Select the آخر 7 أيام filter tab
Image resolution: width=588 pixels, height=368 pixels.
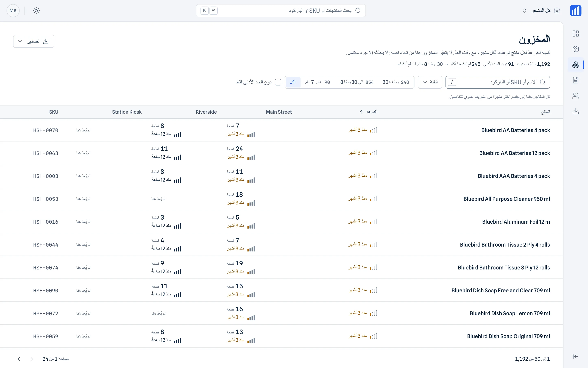click(x=317, y=82)
